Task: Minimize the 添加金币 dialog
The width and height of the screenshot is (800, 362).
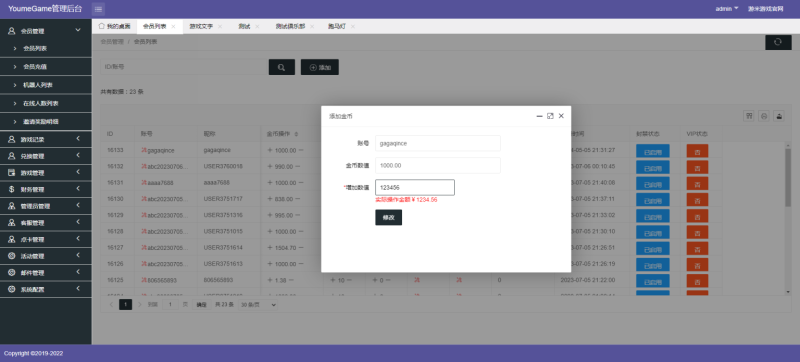Action: [x=539, y=116]
